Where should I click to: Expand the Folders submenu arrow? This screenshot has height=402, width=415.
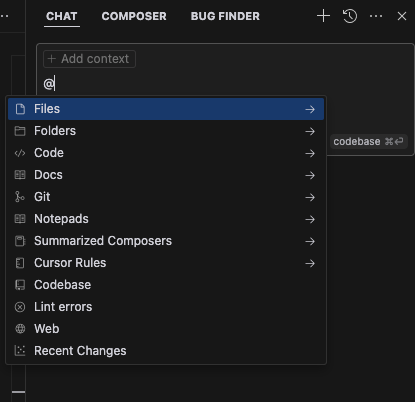(x=310, y=131)
